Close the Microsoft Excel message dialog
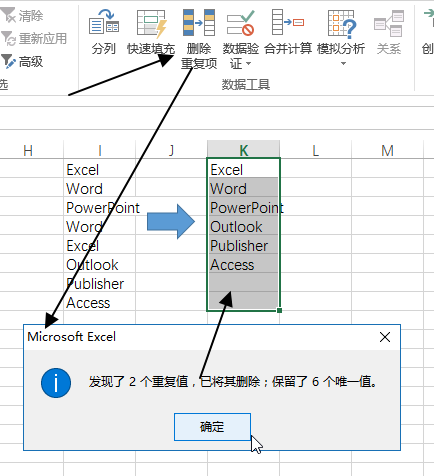The image size is (434, 476). coord(385,337)
